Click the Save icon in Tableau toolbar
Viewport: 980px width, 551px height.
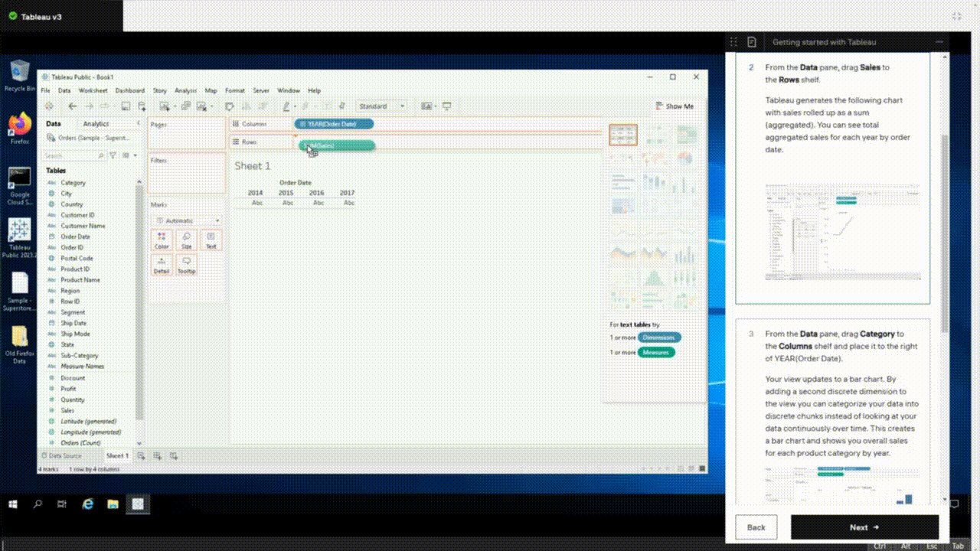(x=126, y=106)
